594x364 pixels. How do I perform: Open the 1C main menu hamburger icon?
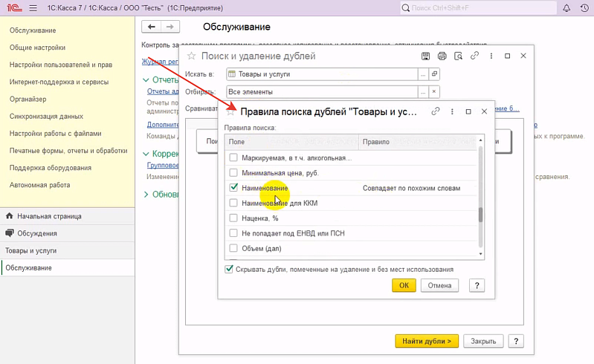point(33,8)
